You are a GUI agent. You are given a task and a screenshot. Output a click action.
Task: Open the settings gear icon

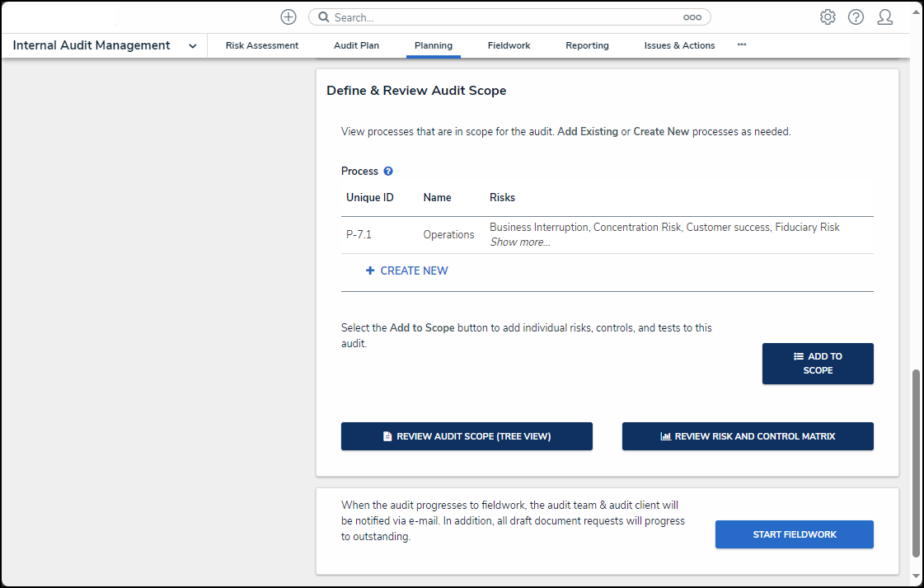tap(828, 17)
